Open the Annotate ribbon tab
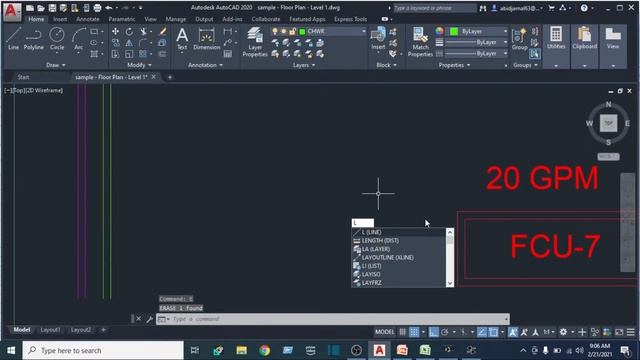Image resolution: width=640 pixels, height=360 pixels. [x=88, y=19]
